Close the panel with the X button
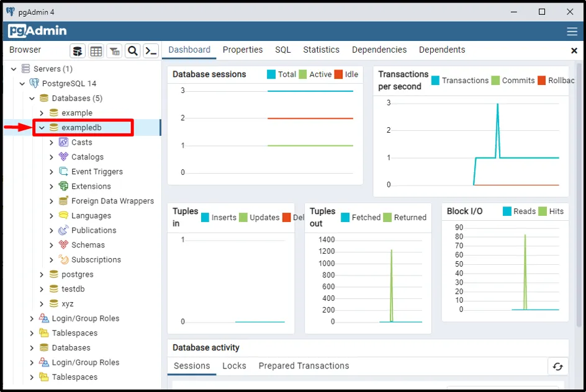Image resolution: width=586 pixels, height=392 pixels. (x=574, y=50)
